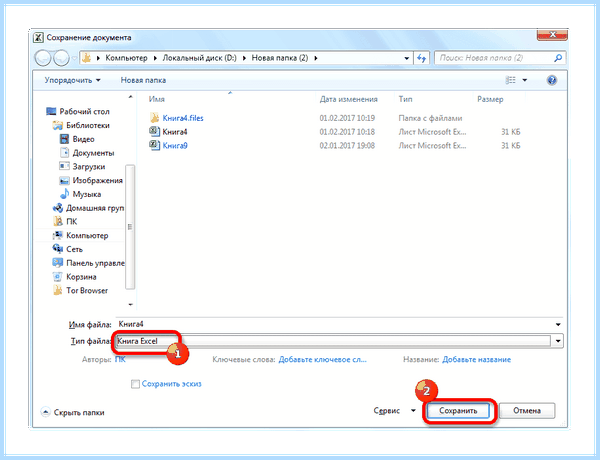600x460 pixels.
Task: Collapse folders with Скрыть папки arrow
Action: 45,412
